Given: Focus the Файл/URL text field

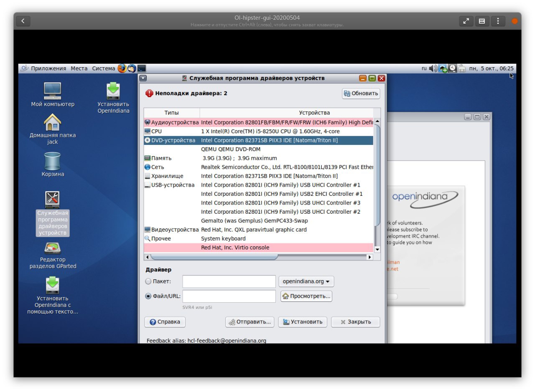Looking at the screenshot, I should point(229,296).
